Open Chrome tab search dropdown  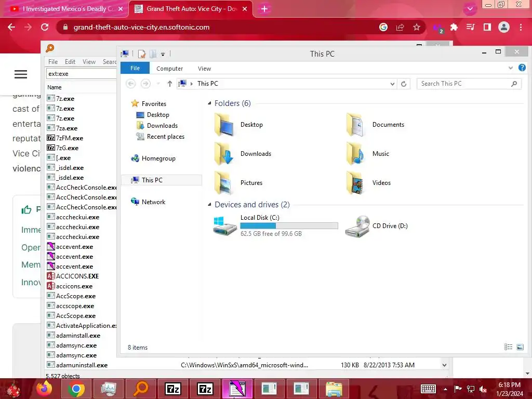[470, 9]
